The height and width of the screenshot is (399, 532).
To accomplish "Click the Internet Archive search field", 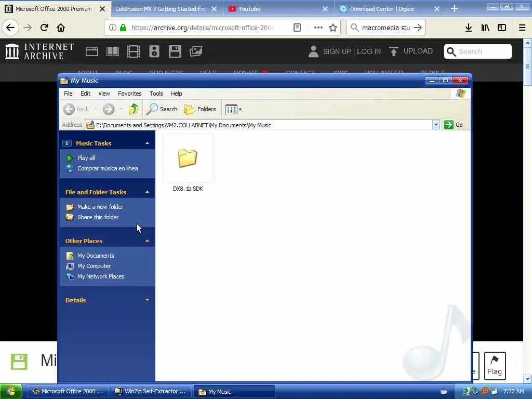I will click(478, 51).
